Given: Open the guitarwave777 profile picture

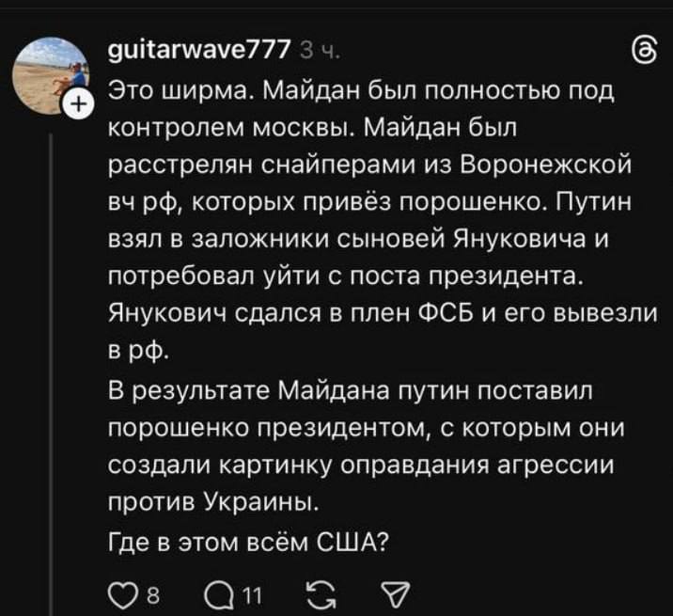Looking at the screenshot, I should click(x=50, y=77).
